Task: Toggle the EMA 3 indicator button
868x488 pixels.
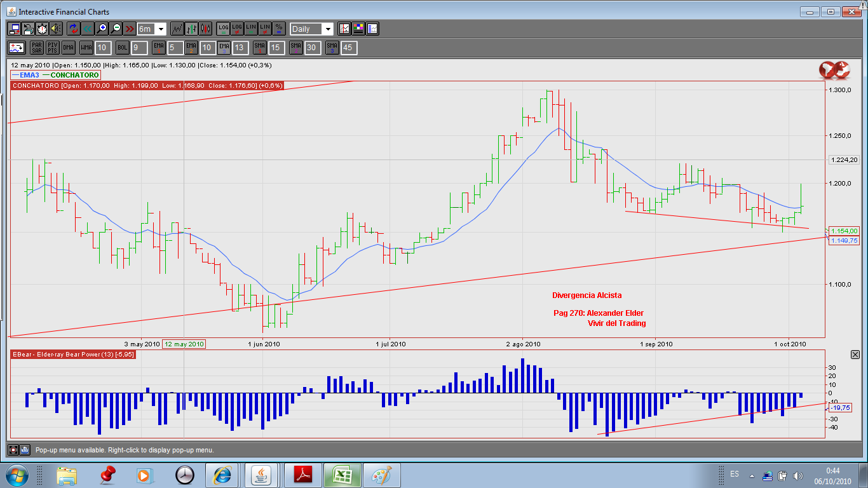Action: tap(224, 48)
